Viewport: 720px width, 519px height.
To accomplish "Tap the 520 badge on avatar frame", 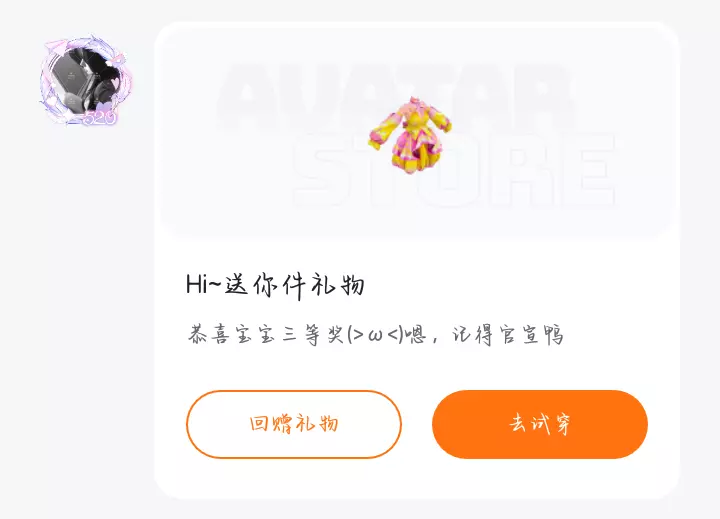I will pyautogui.click(x=100, y=118).
